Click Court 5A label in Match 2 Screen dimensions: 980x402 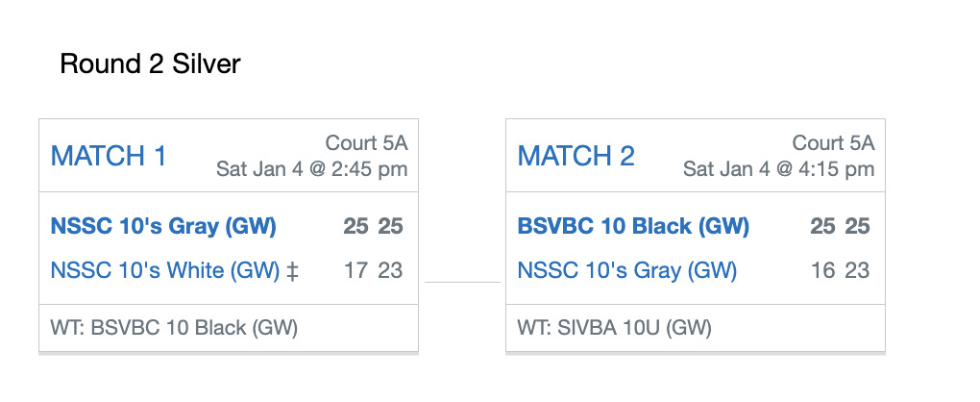[x=833, y=143]
